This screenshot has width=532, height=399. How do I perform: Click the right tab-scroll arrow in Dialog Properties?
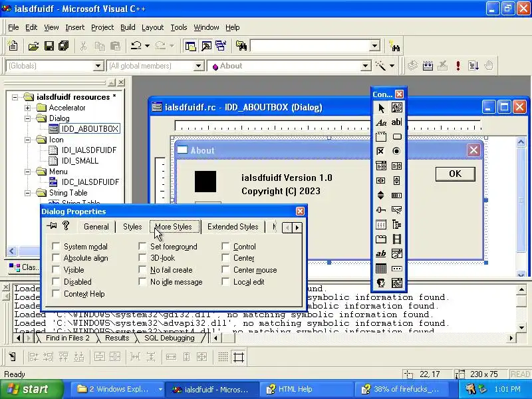297,227
